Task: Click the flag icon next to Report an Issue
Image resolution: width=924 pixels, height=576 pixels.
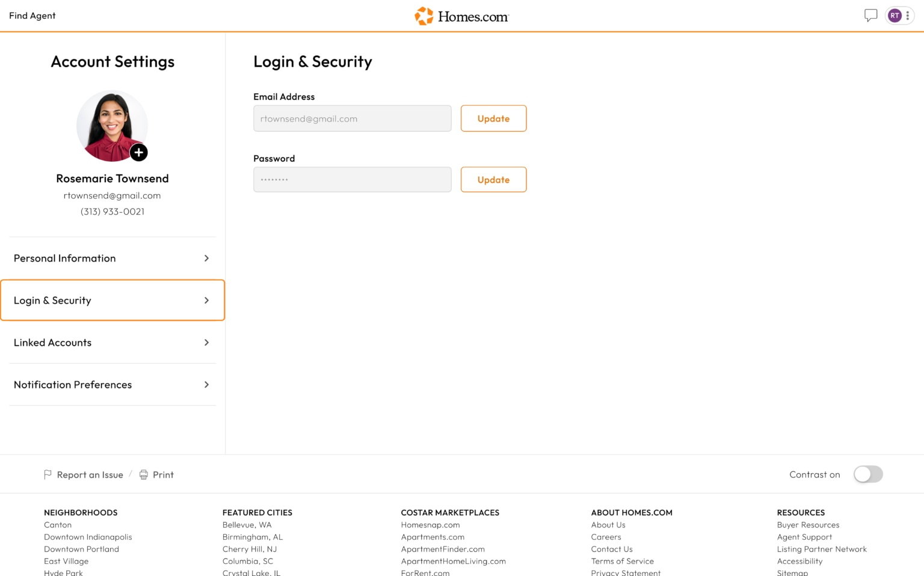Action: pyautogui.click(x=48, y=474)
